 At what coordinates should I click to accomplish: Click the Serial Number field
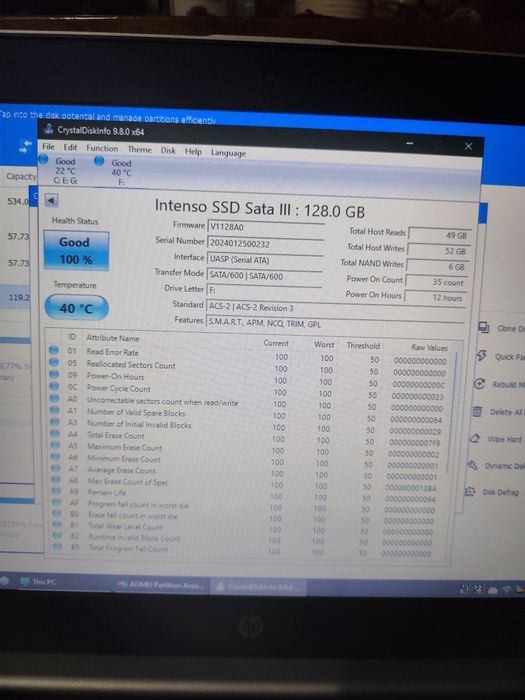coord(266,243)
